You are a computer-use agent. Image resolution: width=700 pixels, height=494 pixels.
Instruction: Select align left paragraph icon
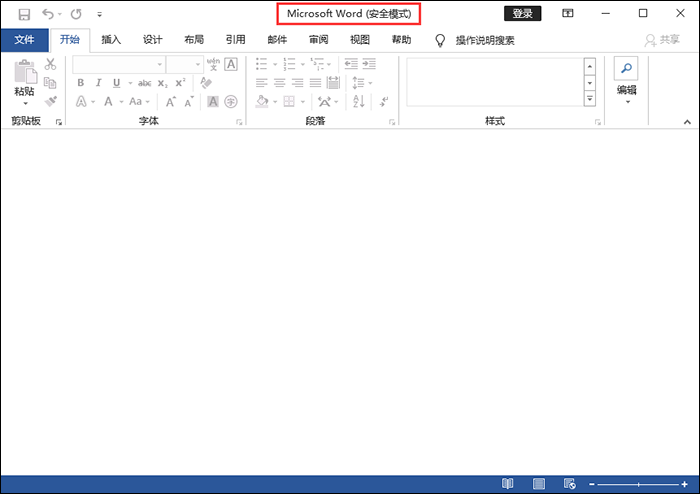262,83
